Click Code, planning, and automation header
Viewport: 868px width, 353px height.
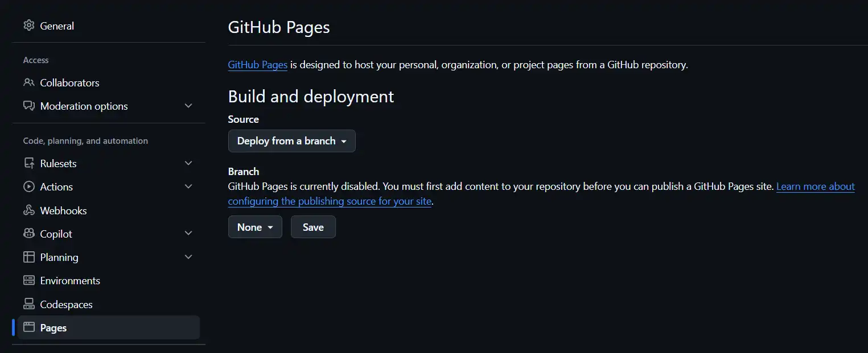coord(85,141)
